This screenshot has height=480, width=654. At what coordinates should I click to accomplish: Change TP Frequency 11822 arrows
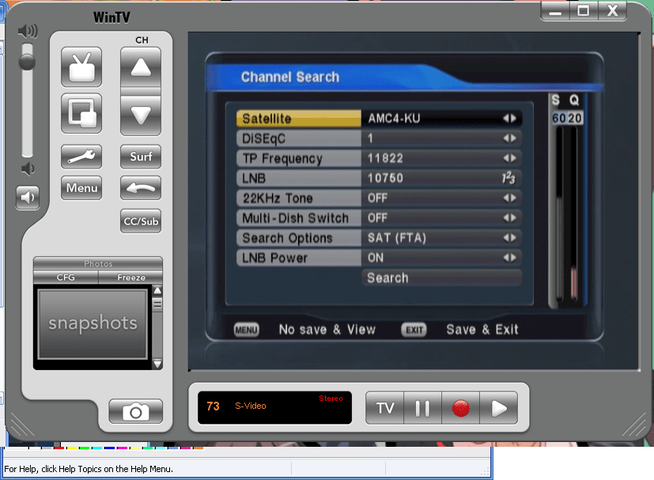509,158
